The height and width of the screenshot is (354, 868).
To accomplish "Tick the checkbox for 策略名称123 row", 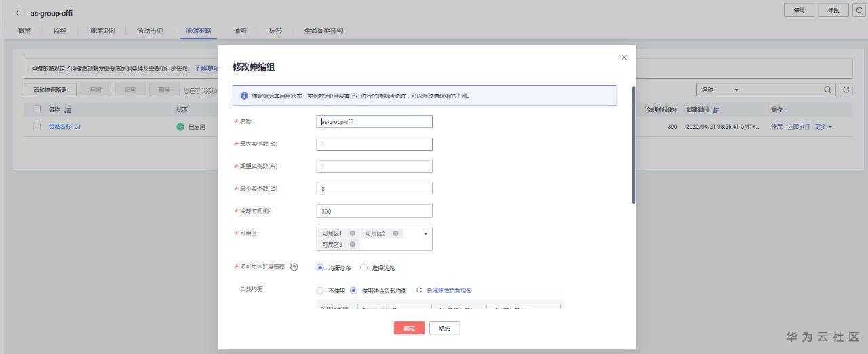I will pyautogui.click(x=37, y=127).
